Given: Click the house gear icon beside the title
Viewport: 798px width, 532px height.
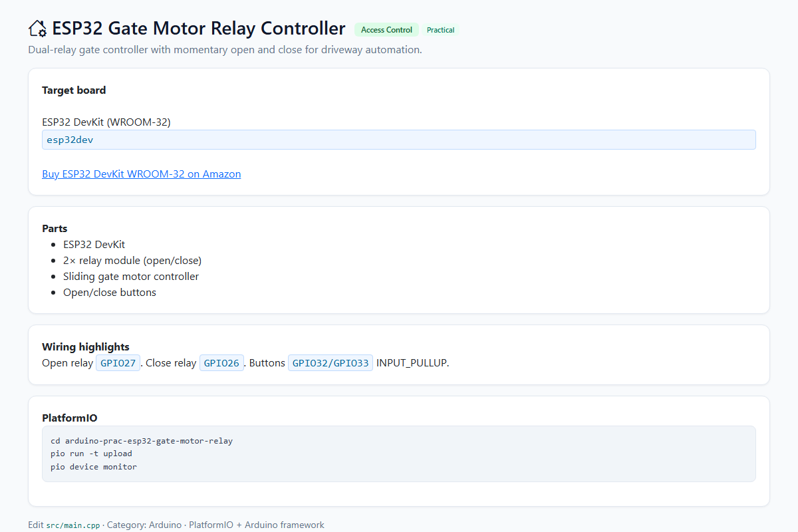Looking at the screenshot, I should point(38,29).
